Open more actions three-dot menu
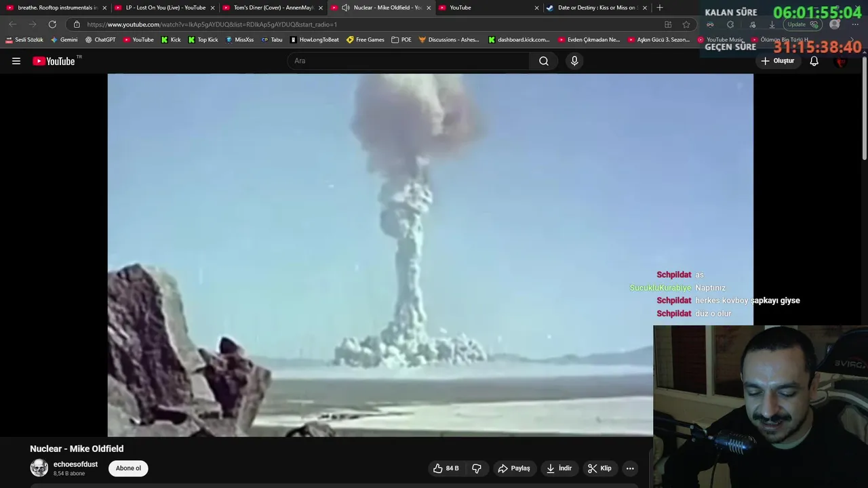 coord(630,468)
